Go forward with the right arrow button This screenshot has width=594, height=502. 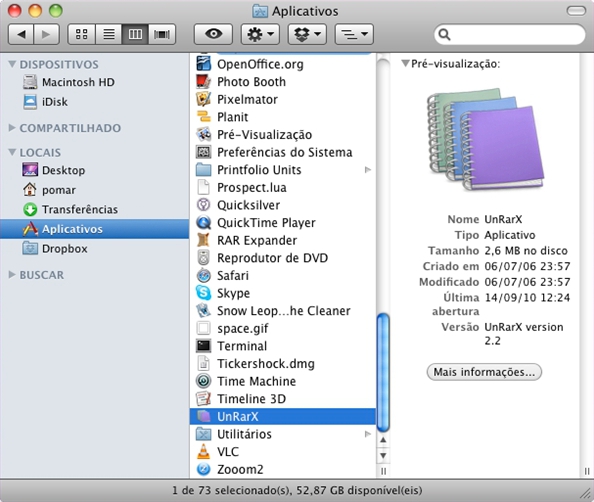(46, 34)
